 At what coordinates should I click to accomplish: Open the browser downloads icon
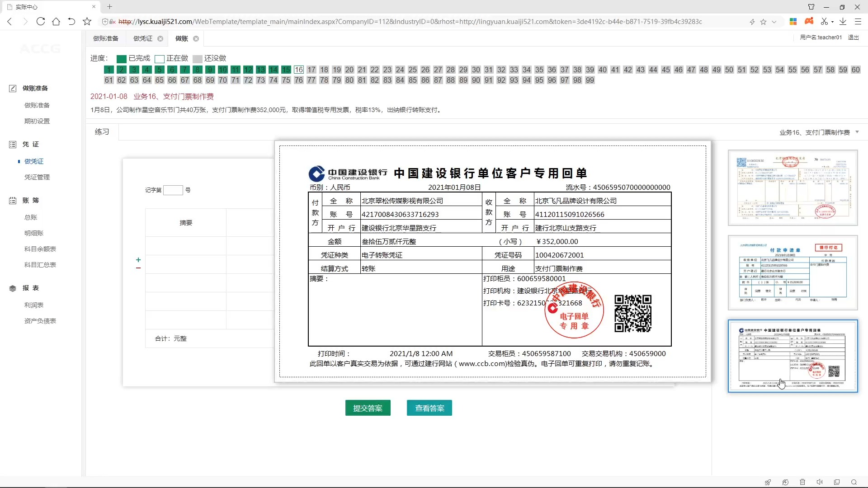[x=842, y=21]
